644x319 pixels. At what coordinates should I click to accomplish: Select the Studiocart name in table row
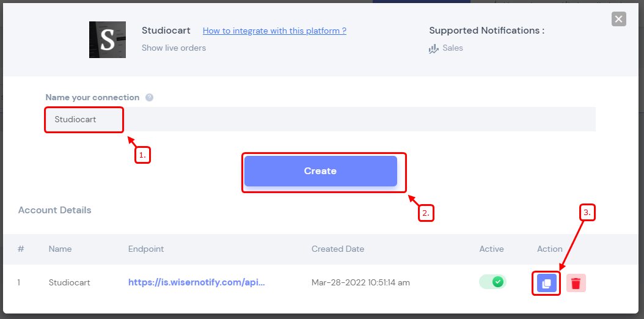(x=69, y=282)
